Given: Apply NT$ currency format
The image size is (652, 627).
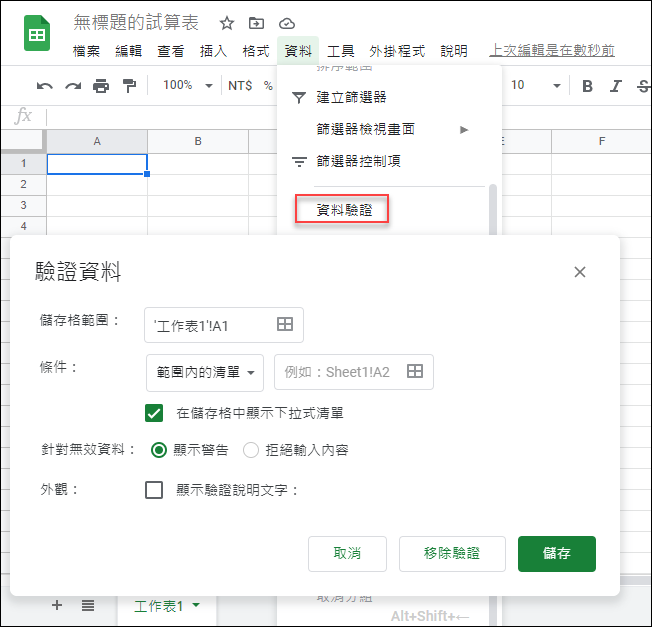Looking at the screenshot, I should [x=240, y=86].
